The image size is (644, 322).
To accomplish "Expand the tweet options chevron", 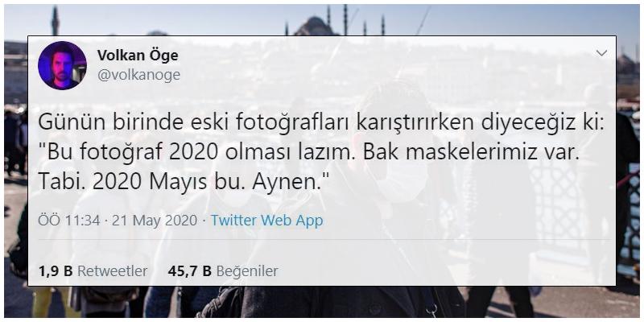I will point(601,53).
